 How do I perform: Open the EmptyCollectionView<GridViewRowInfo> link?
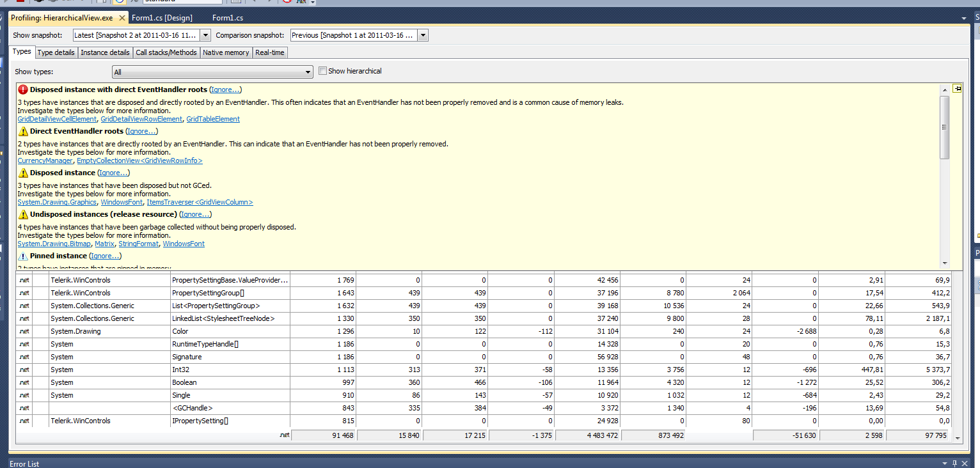(x=139, y=160)
